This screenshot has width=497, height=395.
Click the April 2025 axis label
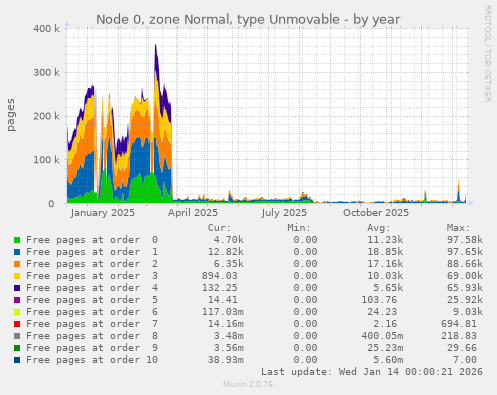click(193, 213)
